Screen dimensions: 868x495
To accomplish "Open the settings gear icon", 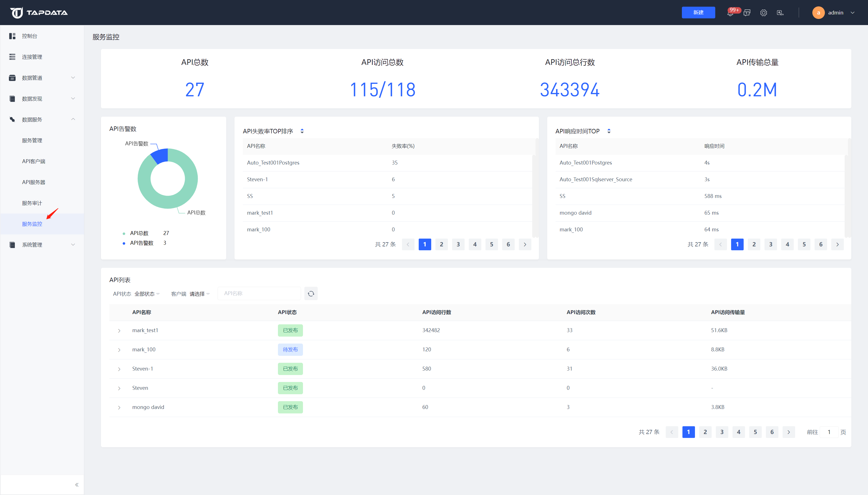I will (x=763, y=13).
